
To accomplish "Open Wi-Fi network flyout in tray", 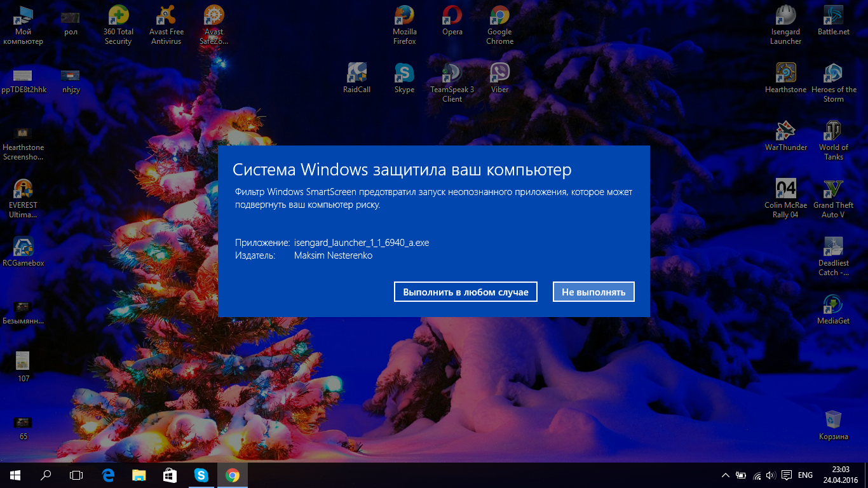I will [x=757, y=475].
